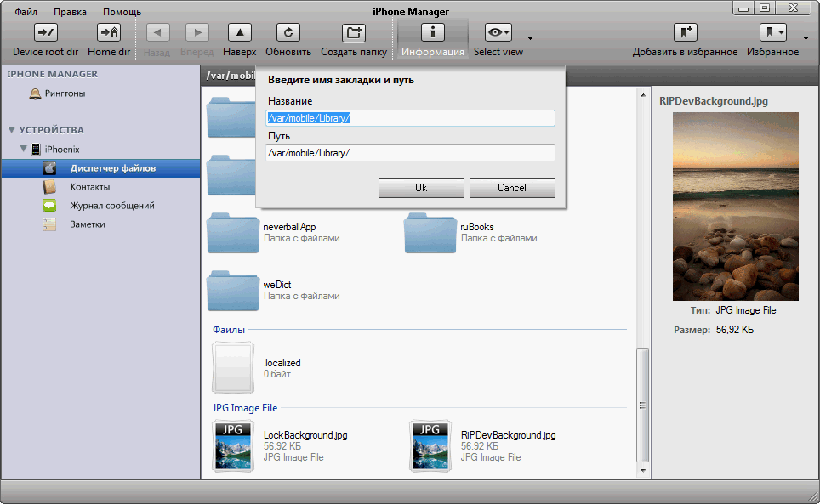The image size is (820, 504).
Task: Collapse the Устройства section triangle
Action: tap(12, 130)
